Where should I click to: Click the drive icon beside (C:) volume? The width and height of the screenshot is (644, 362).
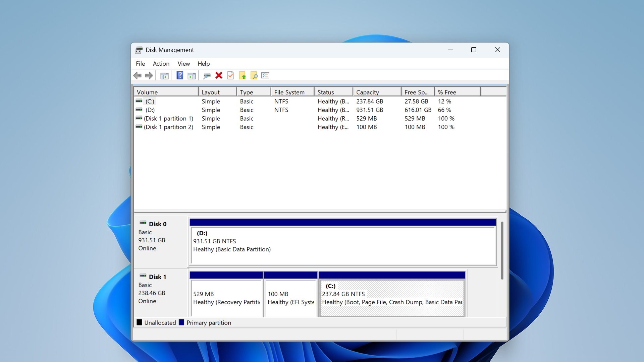coord(139,101)
